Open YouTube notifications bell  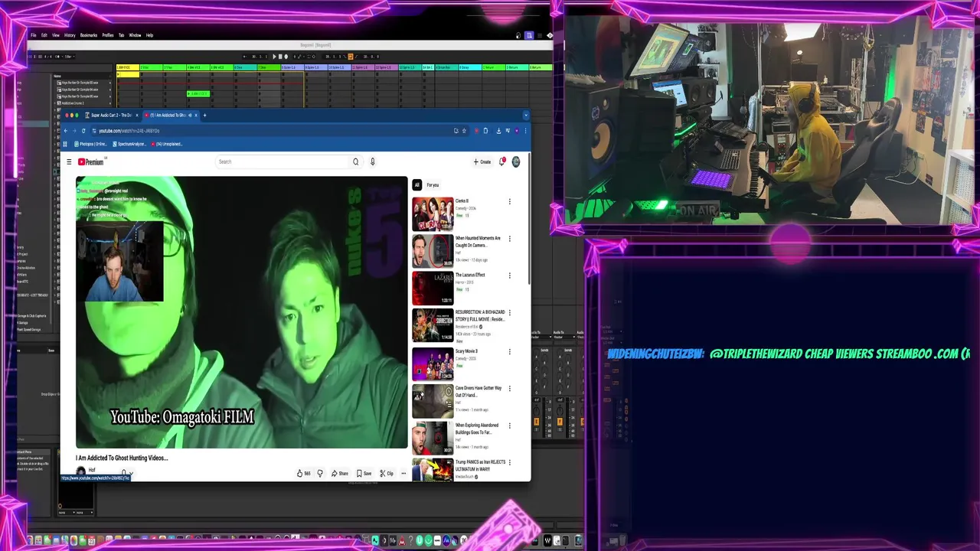pyautogui.click(x=502, y=161)
